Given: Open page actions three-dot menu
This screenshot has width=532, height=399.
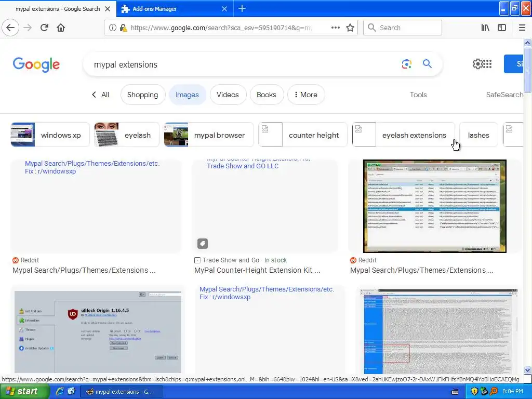Looking at the screenshot, I should 335,28.
